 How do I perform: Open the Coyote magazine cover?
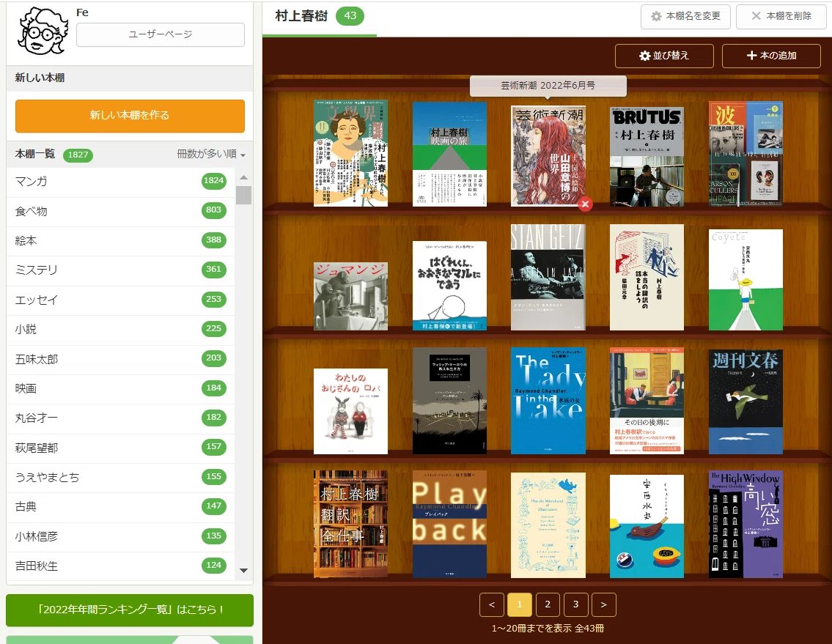[x=746, y=280]
